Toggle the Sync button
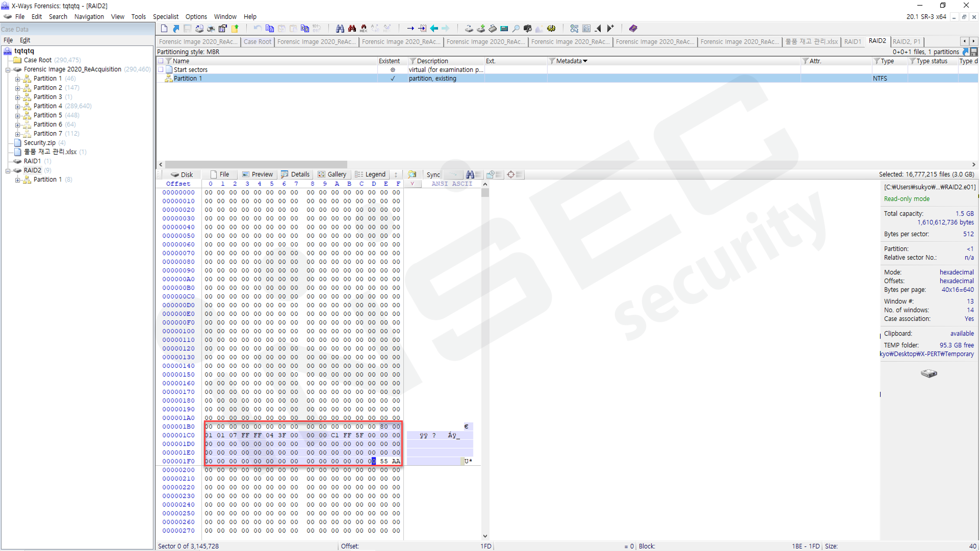Image resolution: width=980 pixels, height=551 pixels. (x=433, y=174)
